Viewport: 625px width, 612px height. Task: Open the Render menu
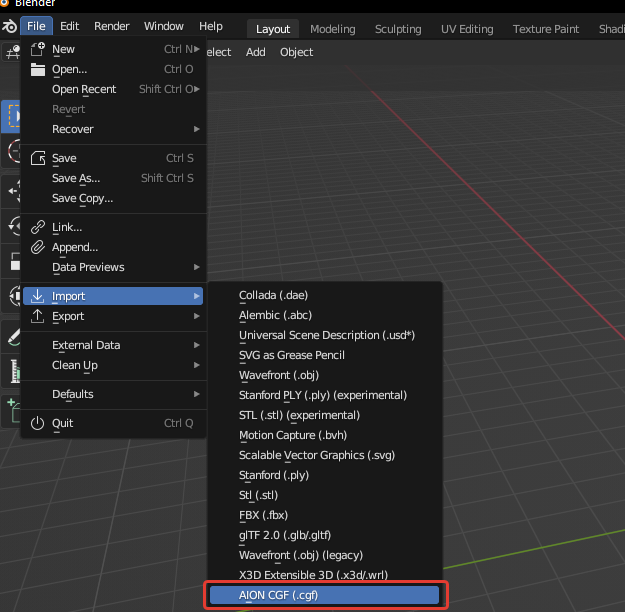pos(112,26)
